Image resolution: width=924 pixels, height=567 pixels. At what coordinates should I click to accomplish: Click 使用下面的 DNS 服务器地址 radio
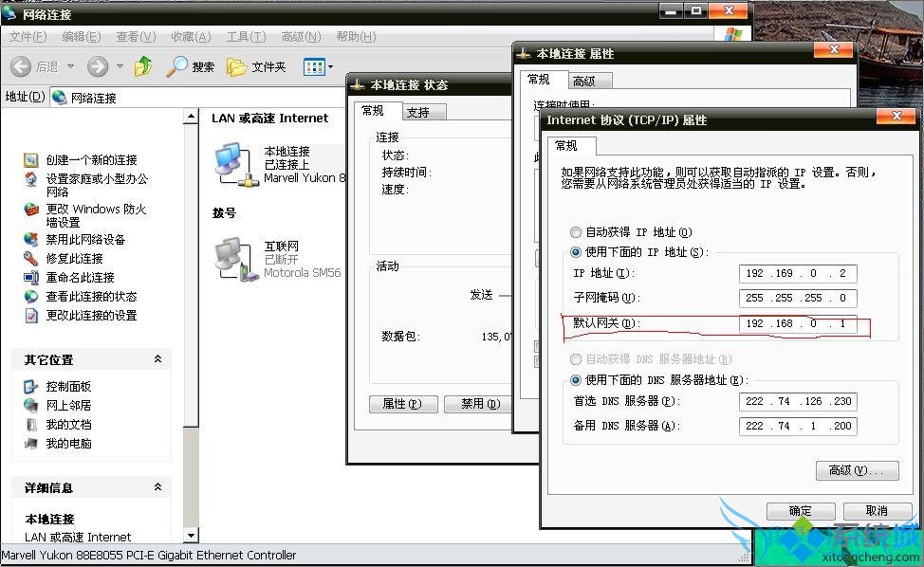pyautogui.click(x=576, y=381)
